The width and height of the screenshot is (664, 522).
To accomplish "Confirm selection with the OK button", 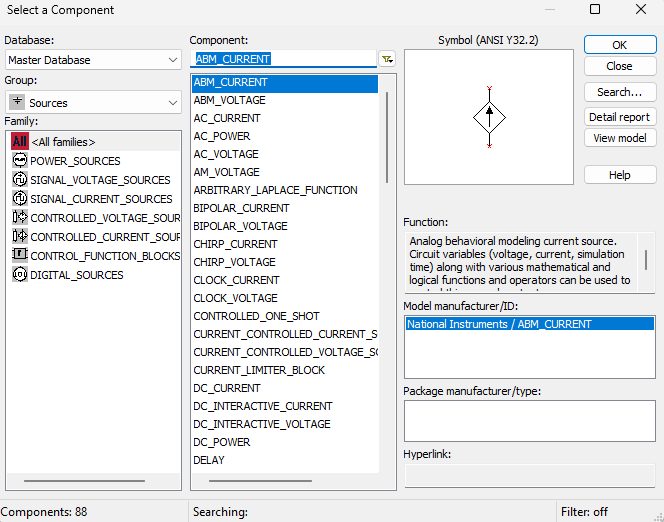I will pos(620,45).
